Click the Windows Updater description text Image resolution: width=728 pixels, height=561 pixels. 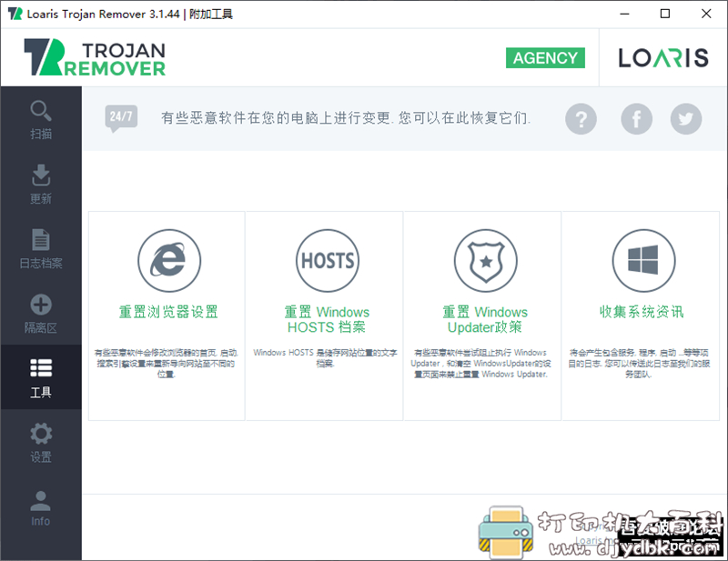pyautogui.click(x=480, y=364)
